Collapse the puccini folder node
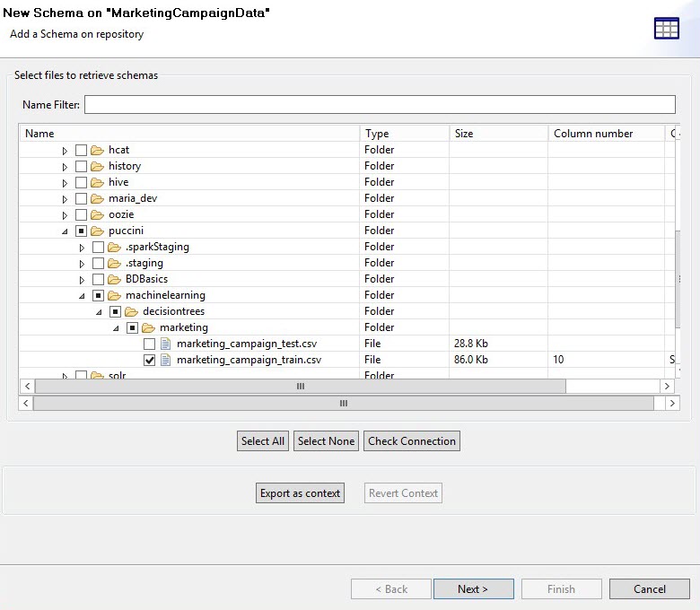The height and width of the screenshot is (610, 700). 65,231
